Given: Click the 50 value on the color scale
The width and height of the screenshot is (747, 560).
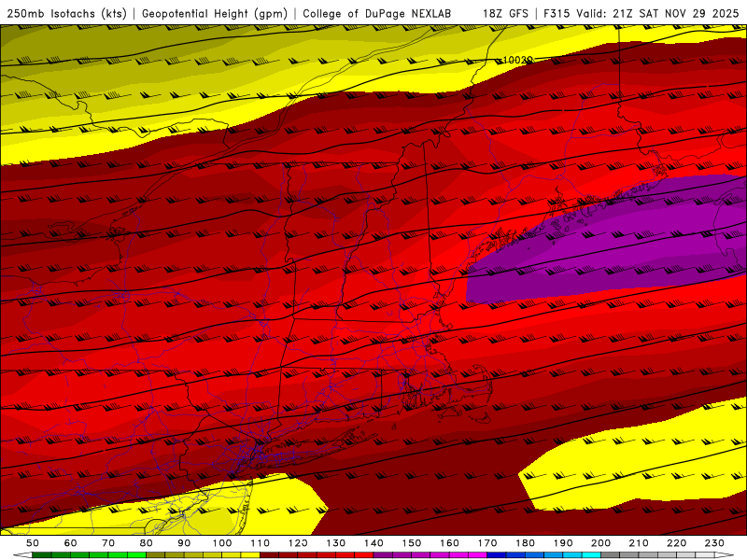Looking at the screenshot, I should click(33, 543).
